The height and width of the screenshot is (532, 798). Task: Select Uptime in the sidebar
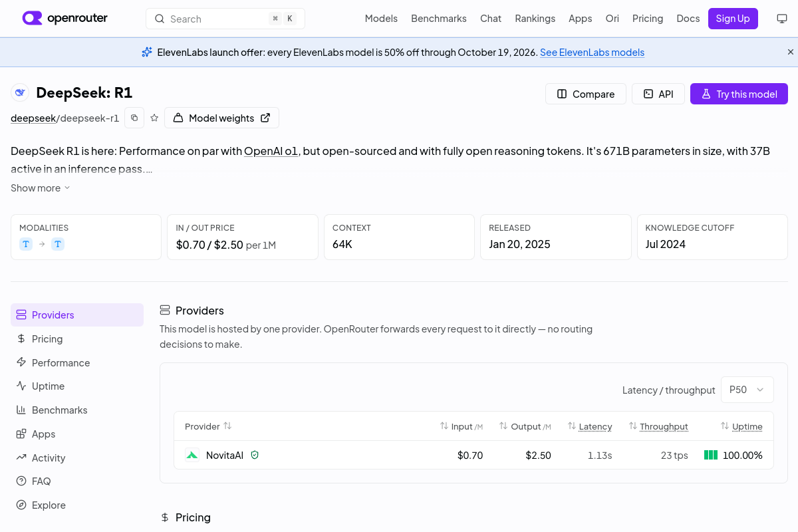point(77,386)
